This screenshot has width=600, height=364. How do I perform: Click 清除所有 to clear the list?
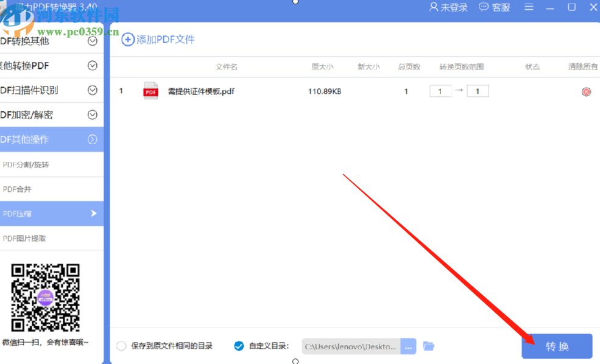coord(583,66)
